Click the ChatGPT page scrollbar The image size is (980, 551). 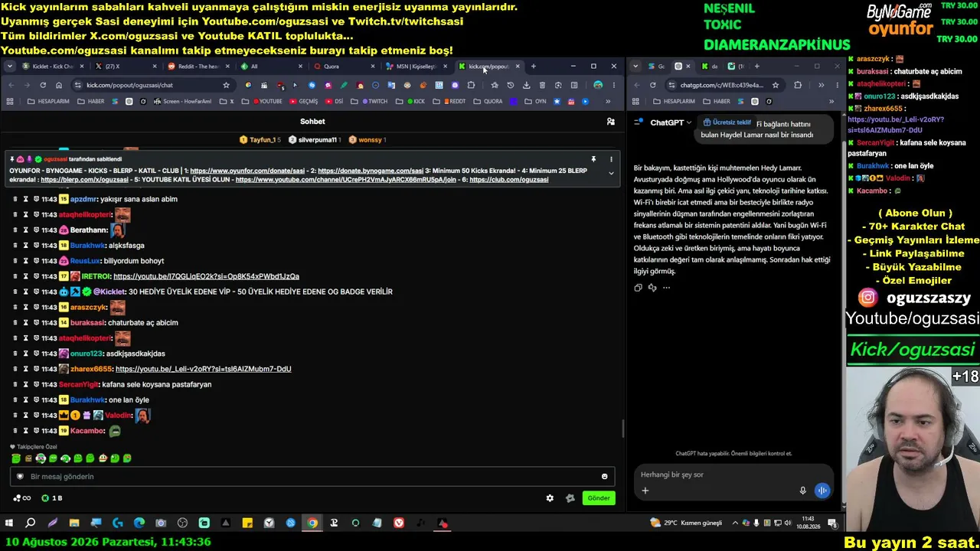coord(843,321)
